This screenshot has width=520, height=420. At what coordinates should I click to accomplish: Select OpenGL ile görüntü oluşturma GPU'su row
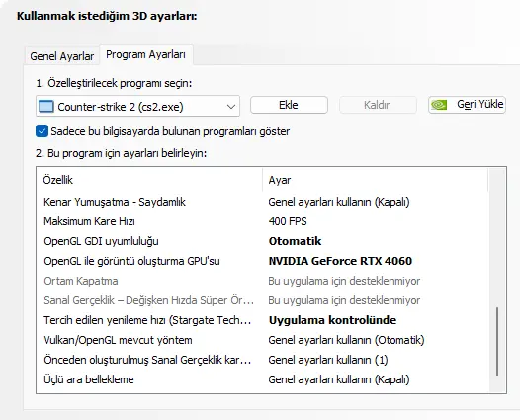pos(262,261)
